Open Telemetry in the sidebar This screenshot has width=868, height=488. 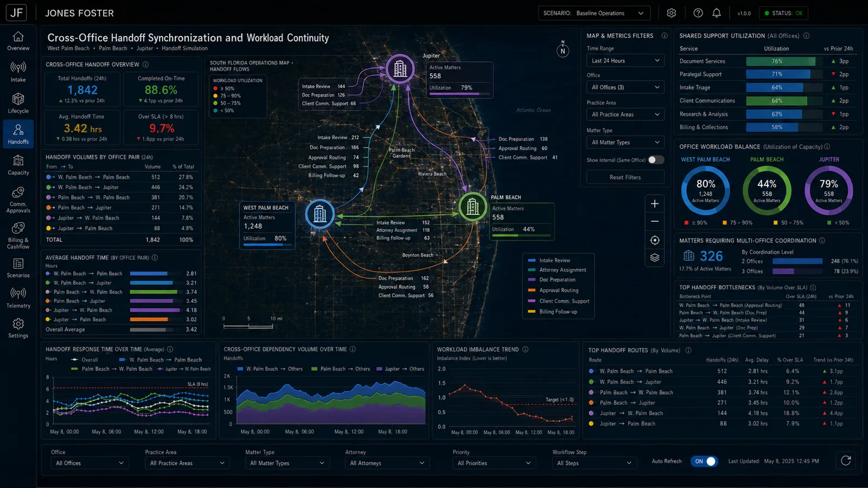[18, 298]
